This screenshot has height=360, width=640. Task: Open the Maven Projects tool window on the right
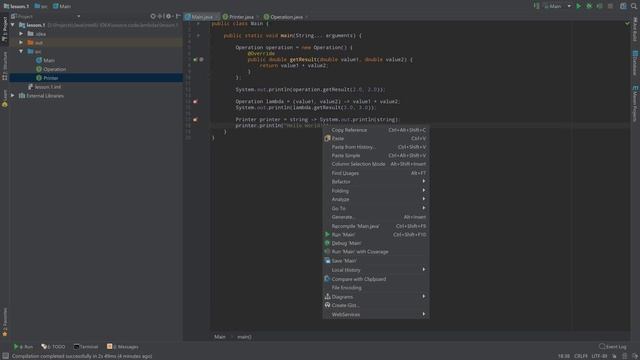tap(635, 103)
